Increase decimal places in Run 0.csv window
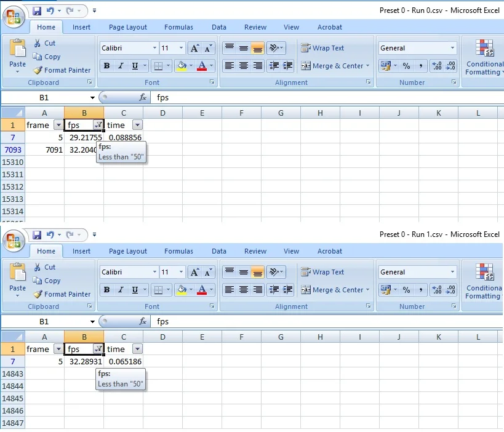 click(436, 66)
